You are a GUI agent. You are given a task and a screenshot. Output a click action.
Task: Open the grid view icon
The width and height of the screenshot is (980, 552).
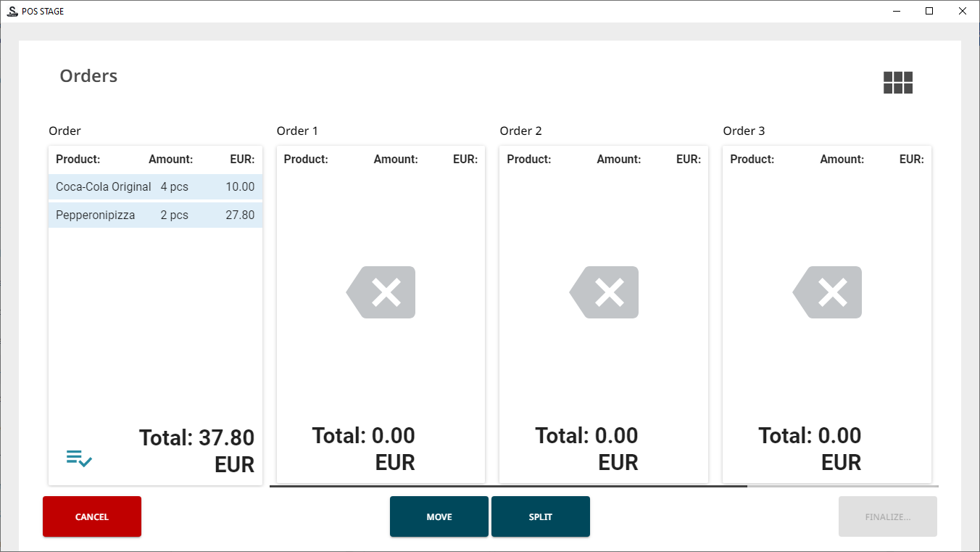897,83
